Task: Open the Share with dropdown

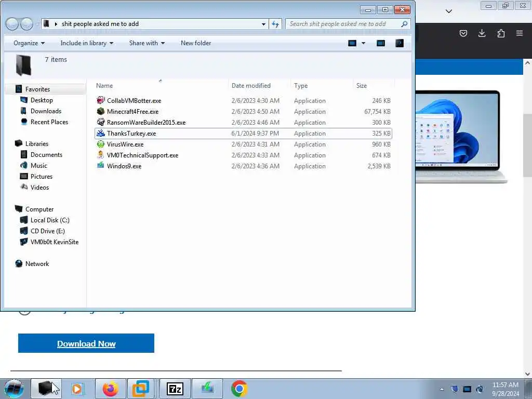Action: click(x=147, y=43)
